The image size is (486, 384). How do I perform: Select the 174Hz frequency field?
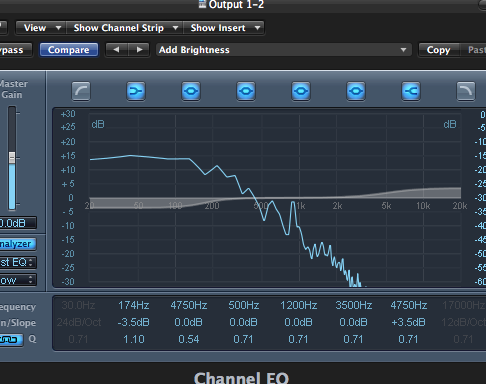pyautogui.click(x=134, y=305)
